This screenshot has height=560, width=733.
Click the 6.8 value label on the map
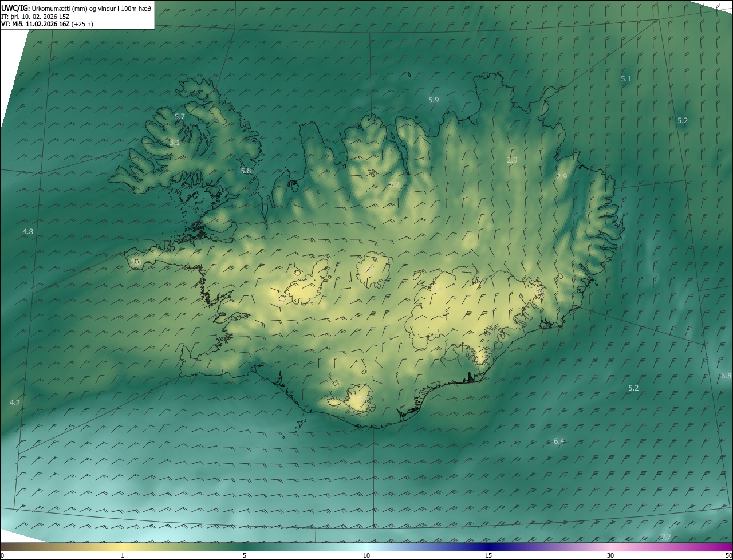click(726, 376)
